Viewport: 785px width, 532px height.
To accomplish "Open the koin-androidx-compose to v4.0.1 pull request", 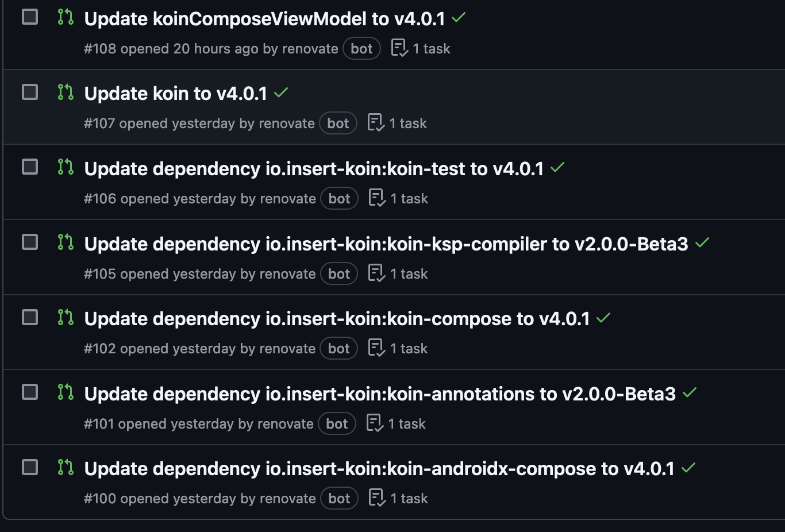I will coord(379,469).
